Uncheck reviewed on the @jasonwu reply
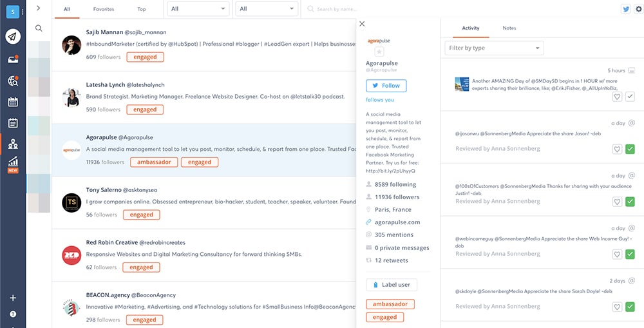 pos(630,149)
